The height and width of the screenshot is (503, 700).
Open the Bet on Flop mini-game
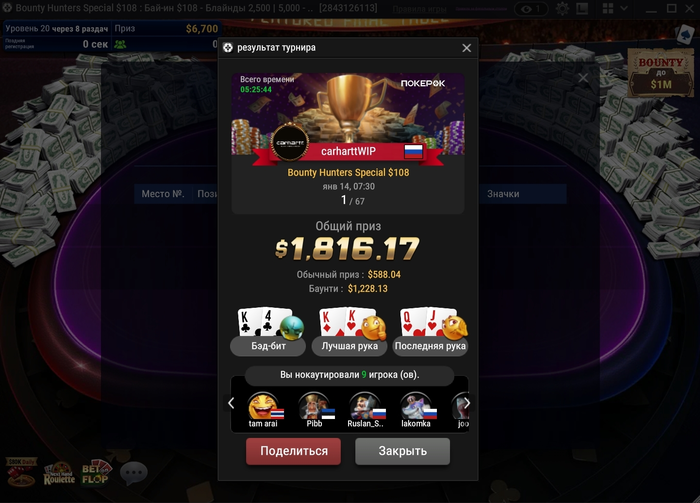click(x=96, y=474)
